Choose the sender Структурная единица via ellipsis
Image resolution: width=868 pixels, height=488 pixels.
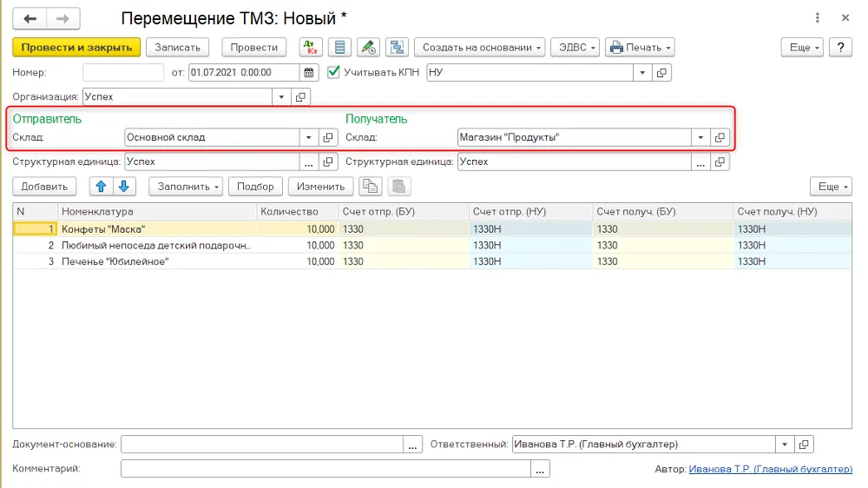309,162
